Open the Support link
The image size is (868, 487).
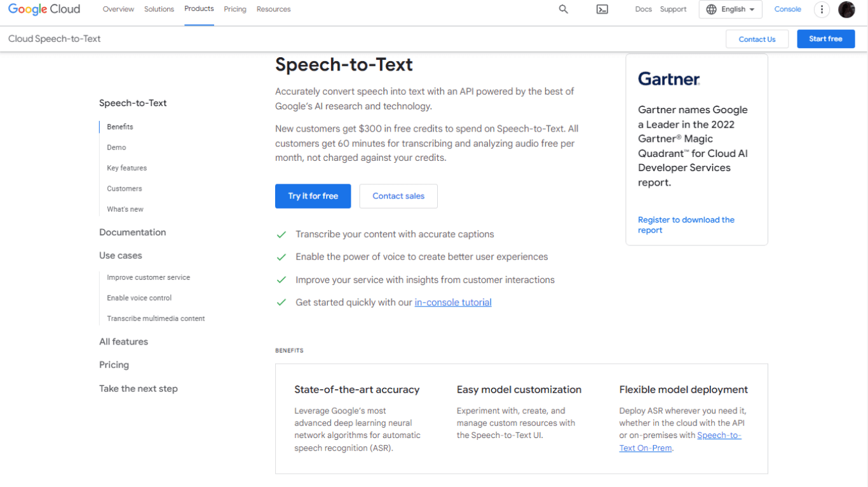tap(674, 10)
